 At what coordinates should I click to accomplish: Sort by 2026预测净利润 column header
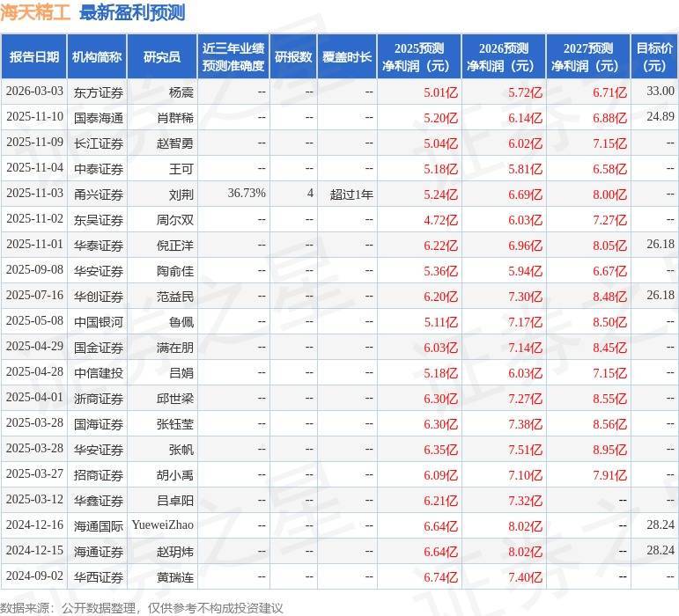[x=504, y=57]
